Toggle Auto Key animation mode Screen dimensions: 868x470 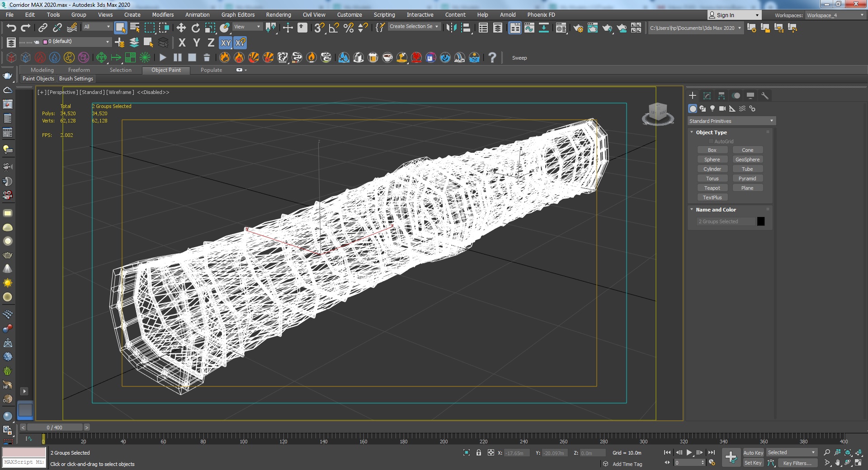pos(753,452)
